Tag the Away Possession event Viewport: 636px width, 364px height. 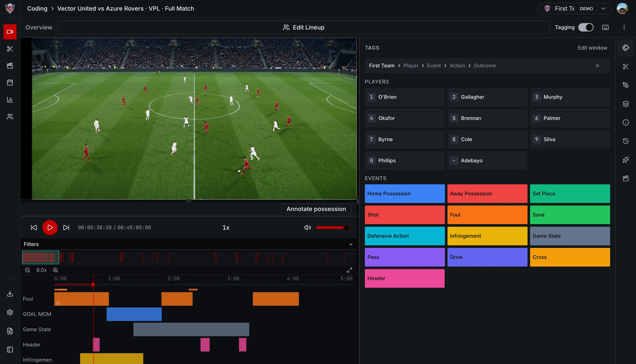pyautogui.click(x=487, y=193)
